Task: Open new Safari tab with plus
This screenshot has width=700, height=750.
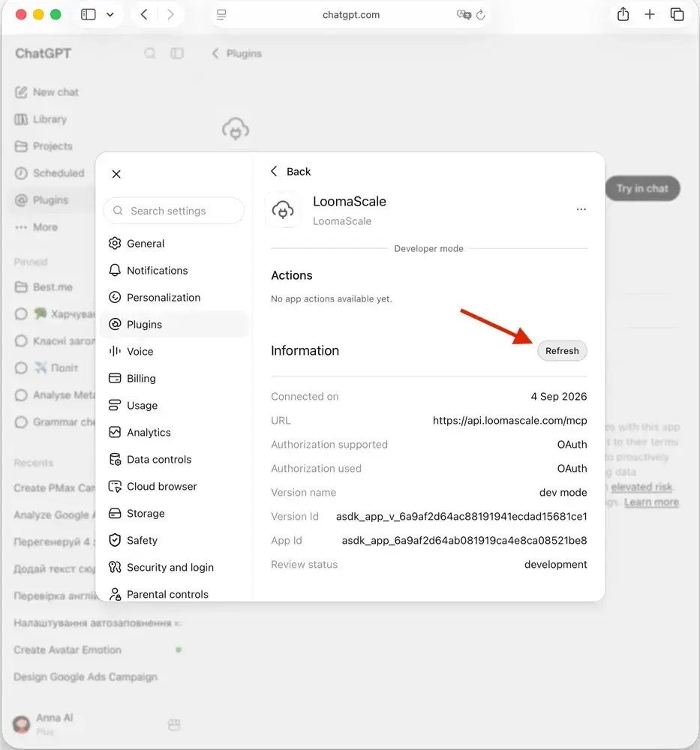Action: pos(650,14)
